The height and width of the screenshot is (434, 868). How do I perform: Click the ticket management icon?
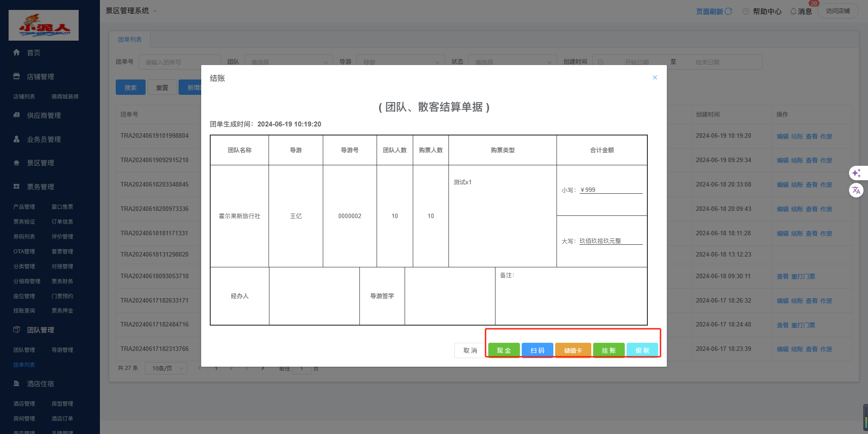click(x=17, y=187)
